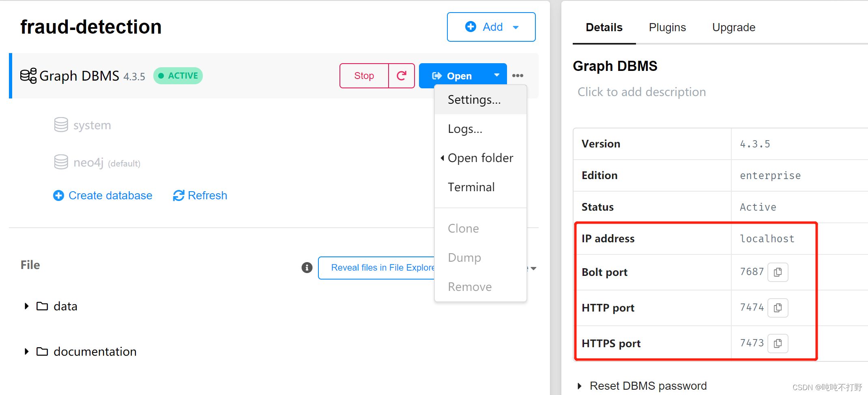Expand the Open button dropdown arrow

point(496,75)
